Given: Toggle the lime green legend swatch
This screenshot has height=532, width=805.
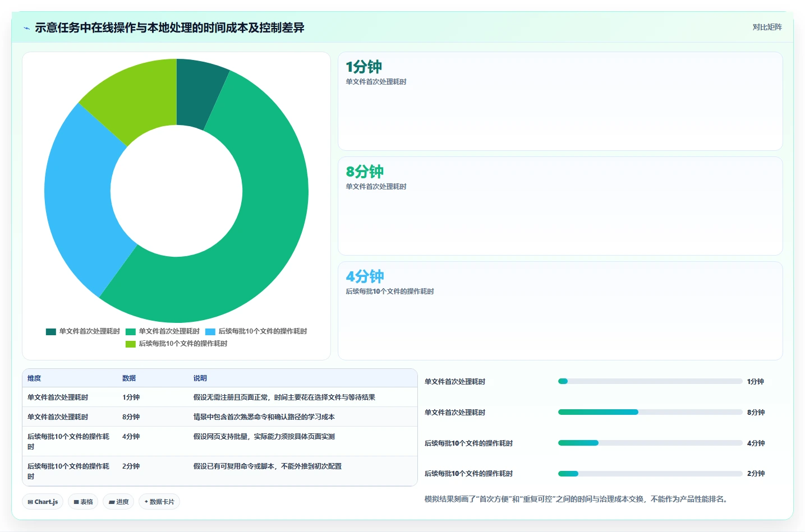Looking at the screenshot, I should (131, 344).
